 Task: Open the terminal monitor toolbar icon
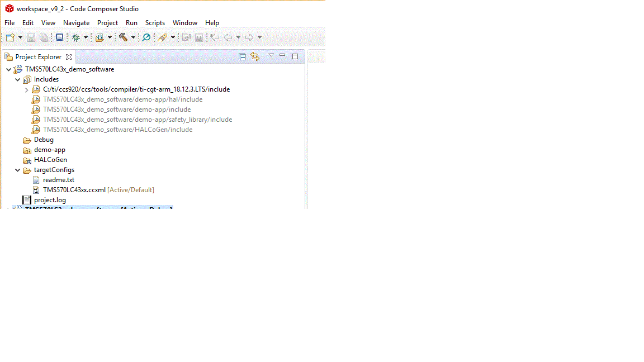click(60, 38)
